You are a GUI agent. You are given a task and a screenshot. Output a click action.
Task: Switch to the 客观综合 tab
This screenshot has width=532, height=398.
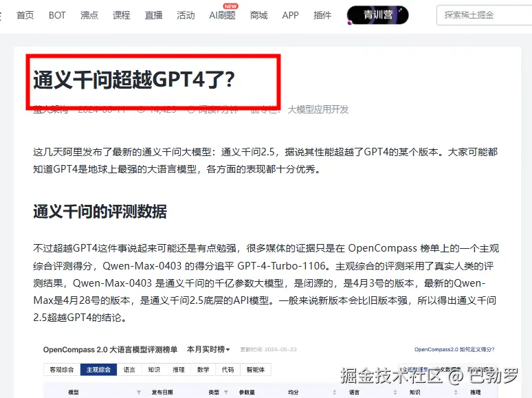(x=61, y=370)
